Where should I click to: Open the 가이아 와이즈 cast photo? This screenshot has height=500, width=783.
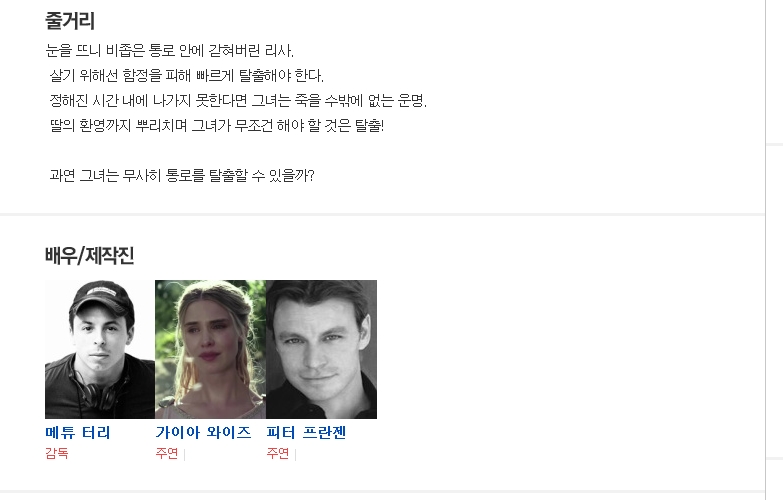click(x=211, y=349)
